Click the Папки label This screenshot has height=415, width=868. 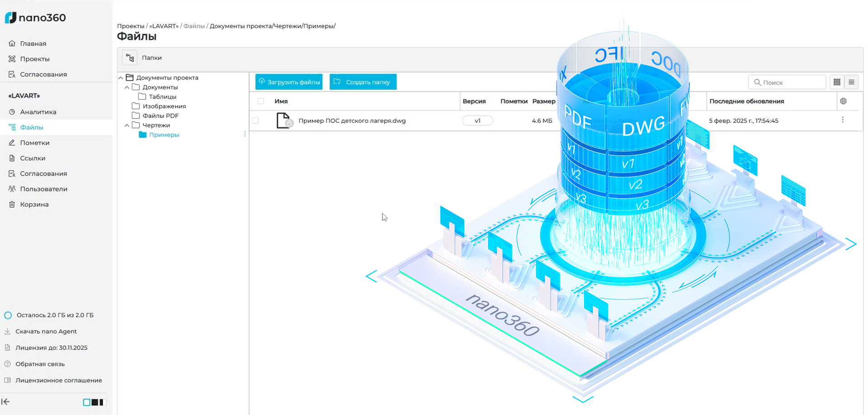click(151, 58)
